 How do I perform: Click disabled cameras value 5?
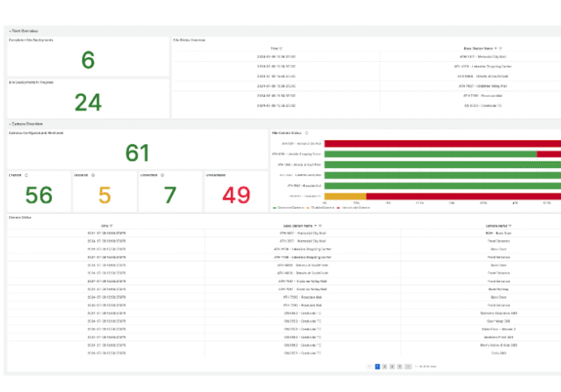coord(104,195)
